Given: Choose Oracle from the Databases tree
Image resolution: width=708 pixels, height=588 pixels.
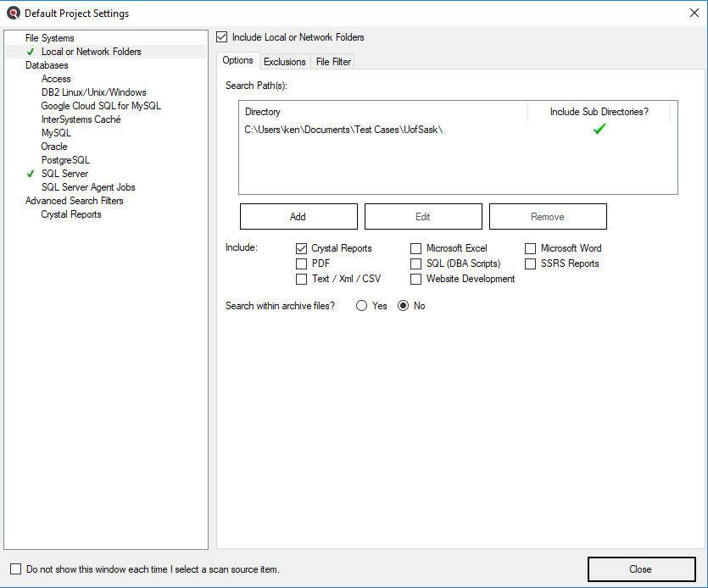Looking at the screenshot, I should pos(54,147).
